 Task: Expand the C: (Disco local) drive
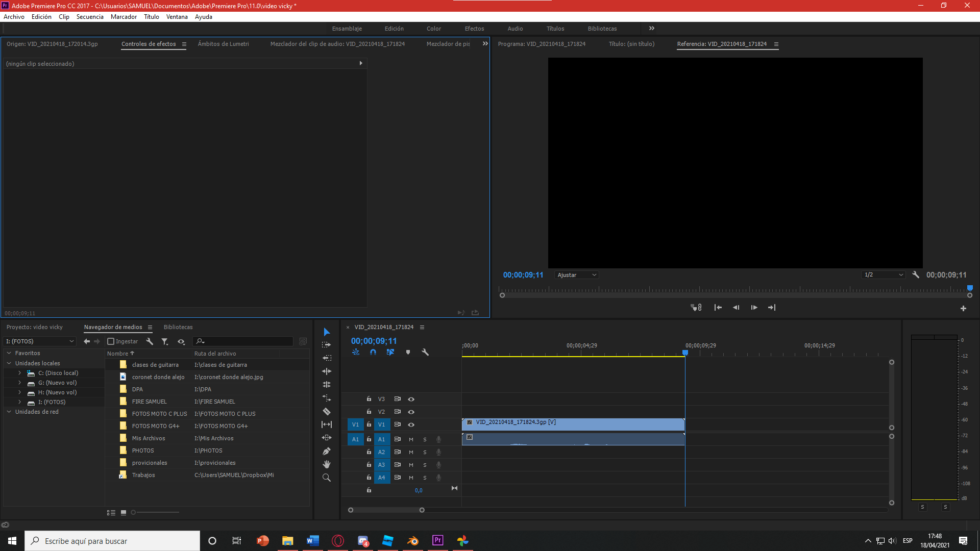[x=19, y=373]
